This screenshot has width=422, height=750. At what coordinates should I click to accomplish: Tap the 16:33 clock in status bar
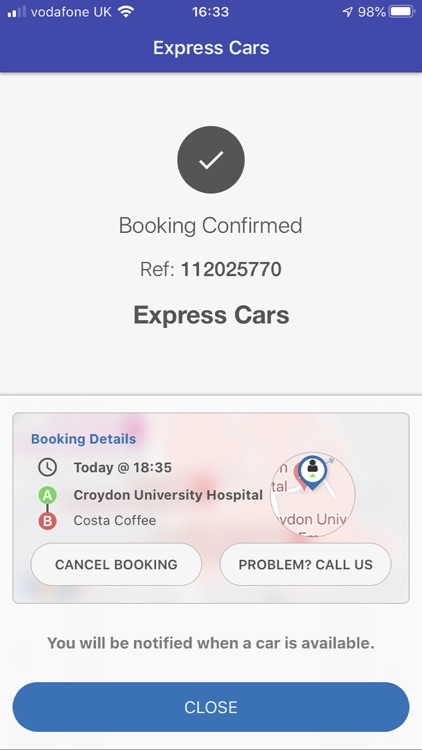pos(211,12)
